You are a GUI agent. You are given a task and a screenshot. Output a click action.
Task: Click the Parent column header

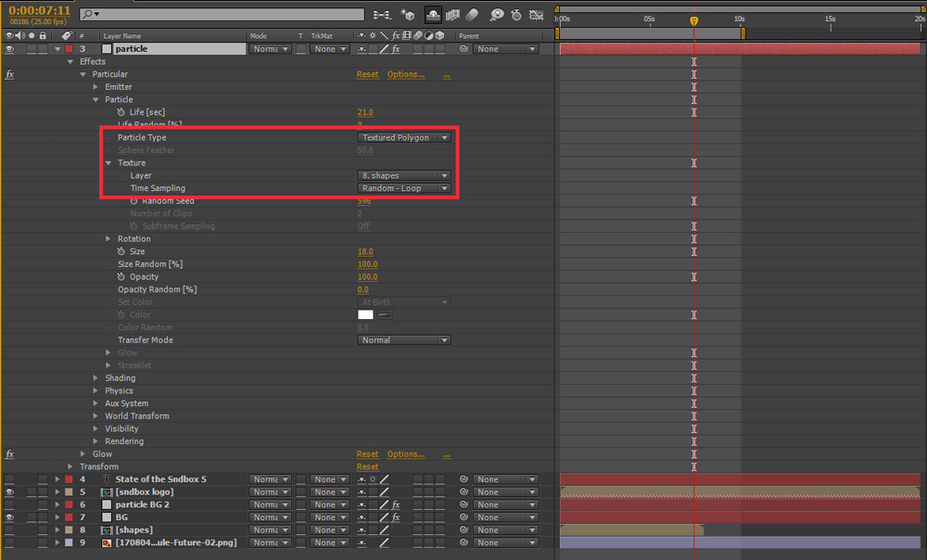[x=469, y=36]
